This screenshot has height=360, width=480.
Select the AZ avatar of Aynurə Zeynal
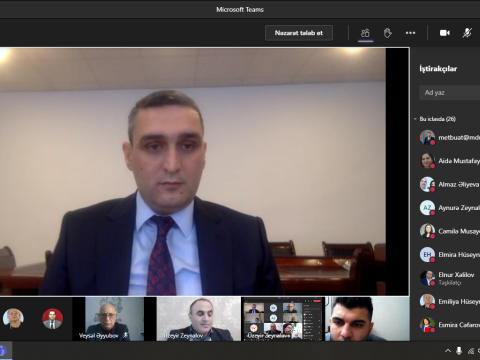click(x=427, y=208)
